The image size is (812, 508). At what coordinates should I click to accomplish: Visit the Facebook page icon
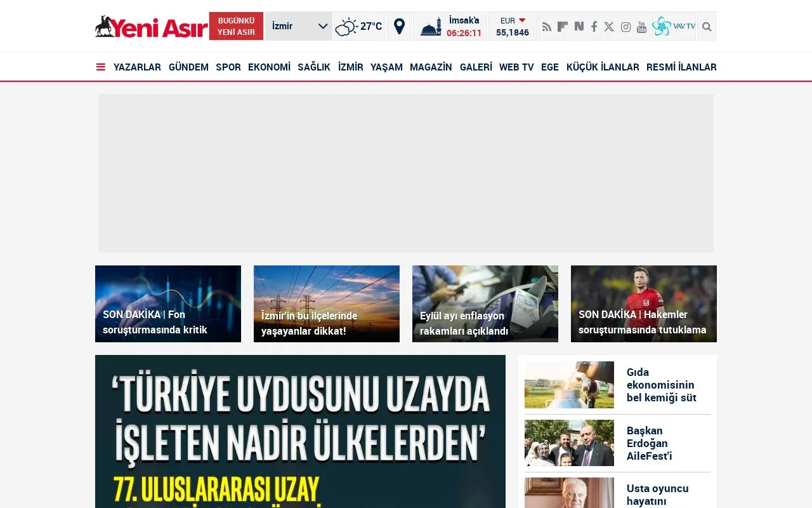coord(594,27)
